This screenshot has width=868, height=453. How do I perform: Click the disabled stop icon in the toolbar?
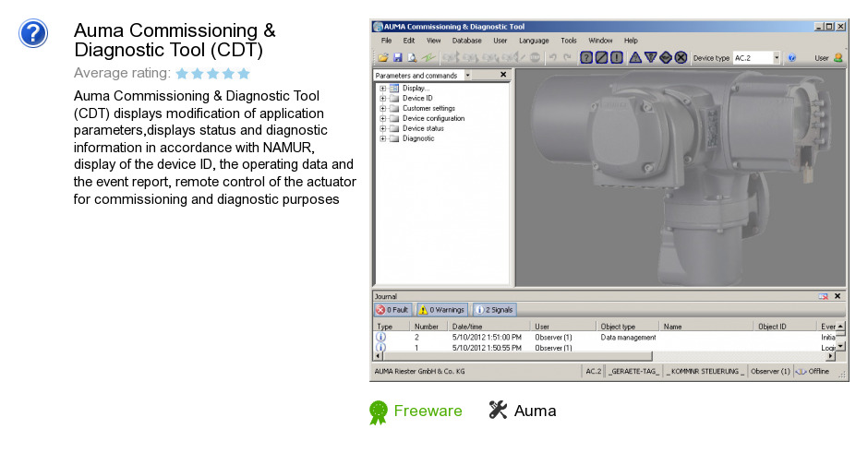point(535,57)
